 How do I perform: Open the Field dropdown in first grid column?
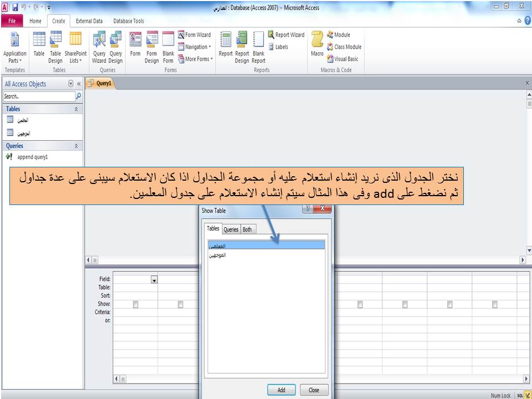155,280
